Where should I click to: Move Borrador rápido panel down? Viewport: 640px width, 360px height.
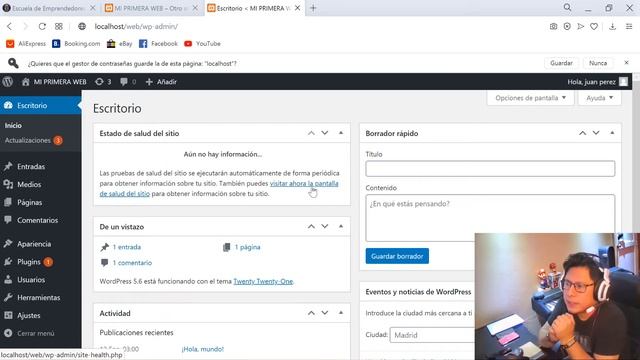point(596,133)
